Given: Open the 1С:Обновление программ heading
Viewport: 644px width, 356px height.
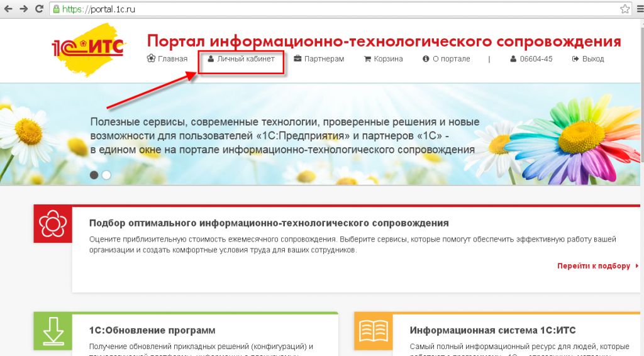Looking at the screenshot, I should (x=152, y=330).
